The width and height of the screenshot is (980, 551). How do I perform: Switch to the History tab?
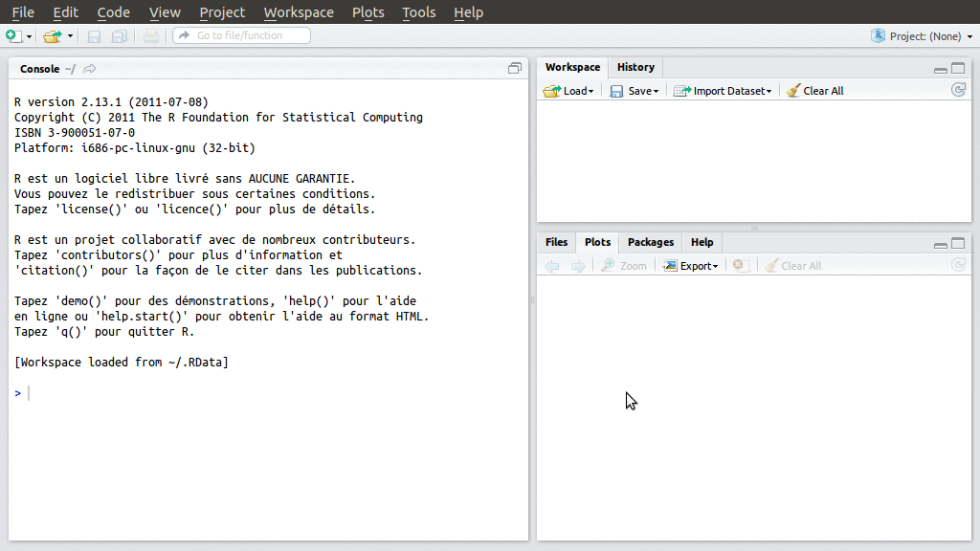[635, 67]
